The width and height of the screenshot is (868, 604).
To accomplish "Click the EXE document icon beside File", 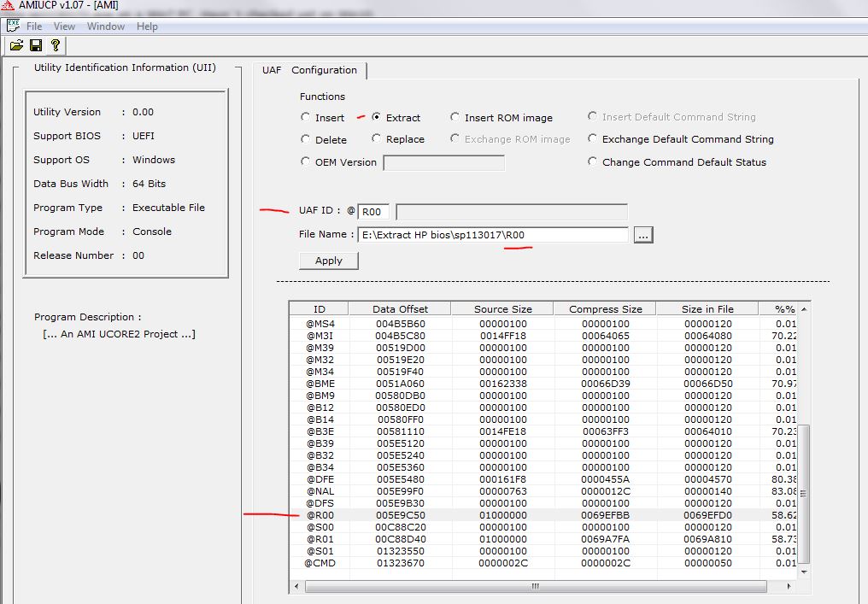I will (14, 26).
